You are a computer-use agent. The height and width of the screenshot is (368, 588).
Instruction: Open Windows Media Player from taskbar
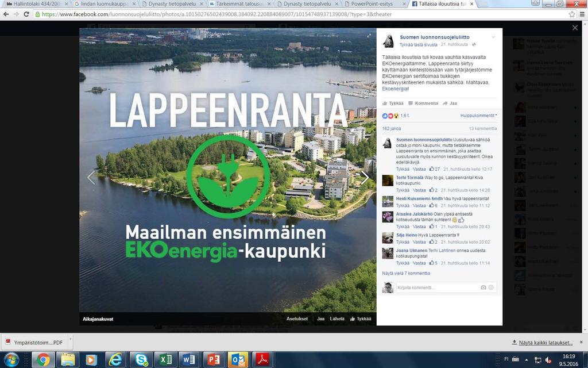click(x=91, y=360)
